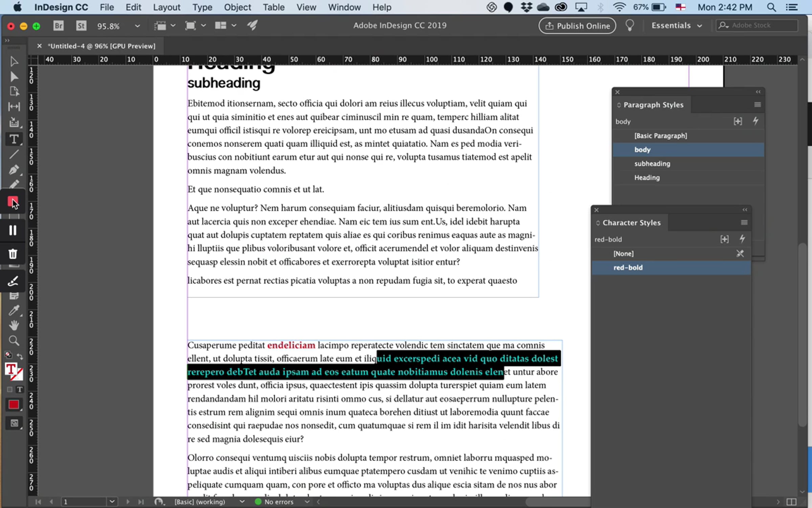Expand the No errors preflight menu

click(307, 502)
